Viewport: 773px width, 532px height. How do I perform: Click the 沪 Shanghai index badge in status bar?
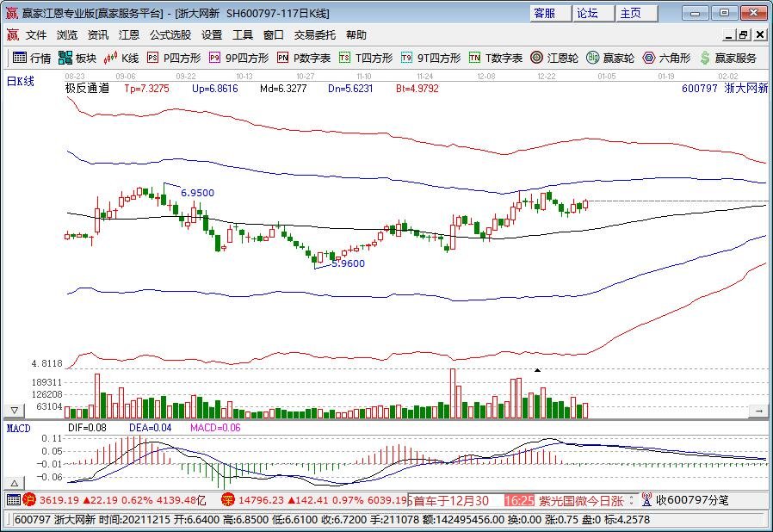[29, 500]
